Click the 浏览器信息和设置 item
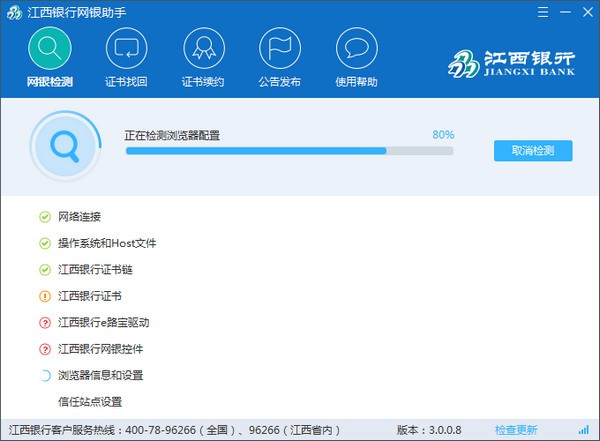Screen dimensions: 600x441 (100, 375)
